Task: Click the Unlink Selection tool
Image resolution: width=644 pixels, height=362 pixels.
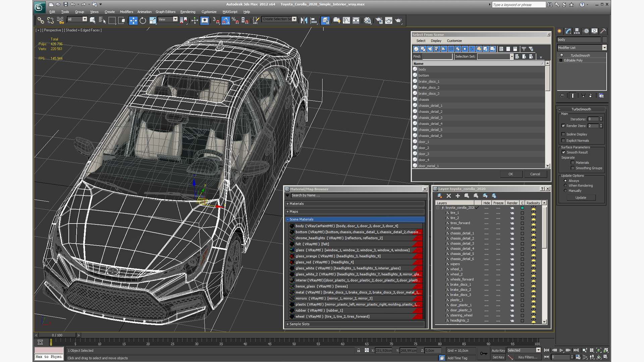Action: point(50,20)
